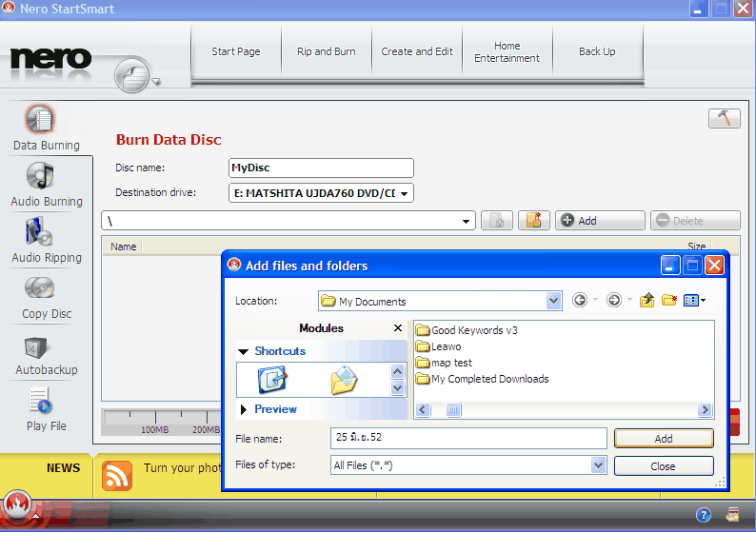Select Play File icon

pyautogui.click(x=41, y=401)
